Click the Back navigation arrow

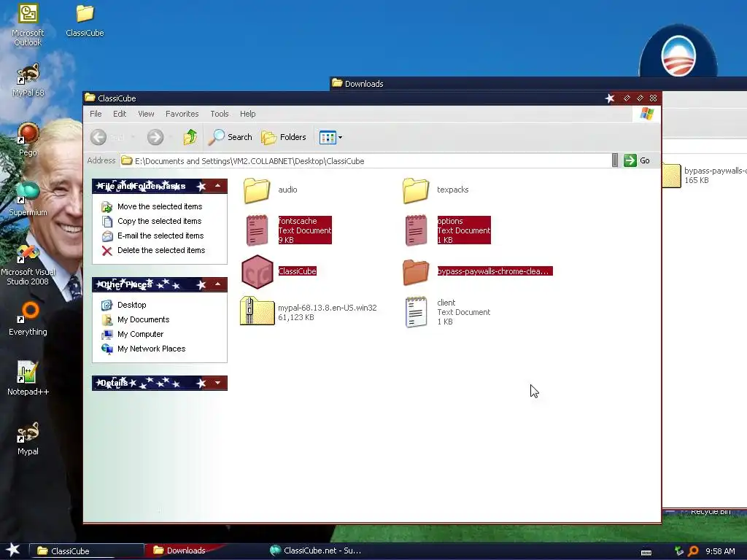point(98,137)
